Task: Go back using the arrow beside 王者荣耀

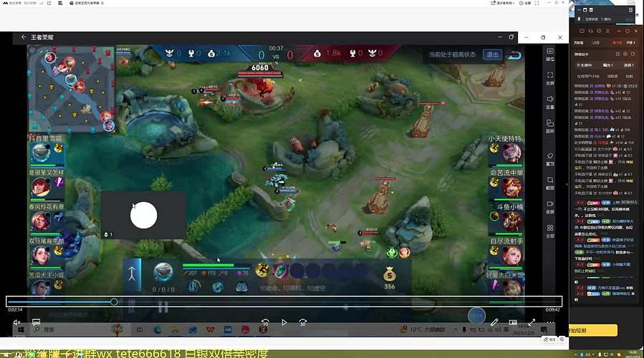Action: click(x=24, y=37)
